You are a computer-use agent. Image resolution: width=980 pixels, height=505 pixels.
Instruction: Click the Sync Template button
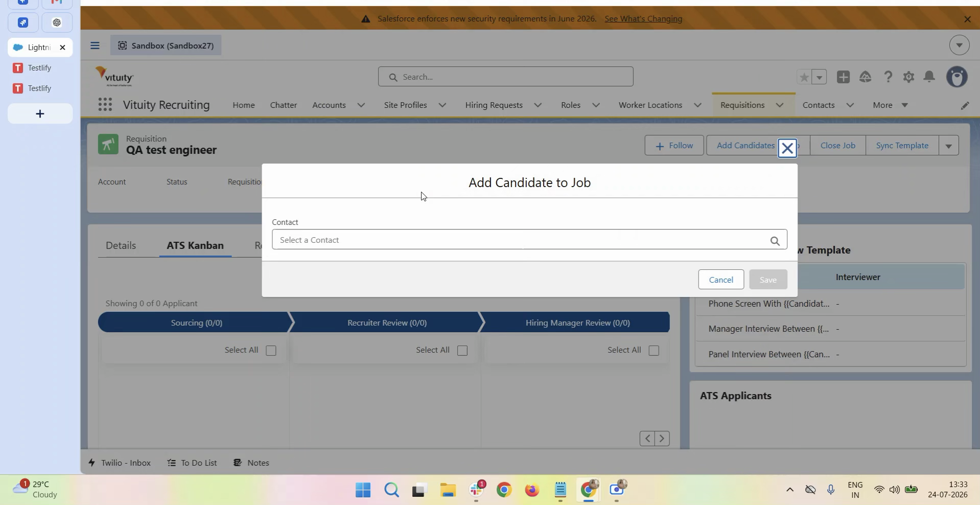click(902, 146)
